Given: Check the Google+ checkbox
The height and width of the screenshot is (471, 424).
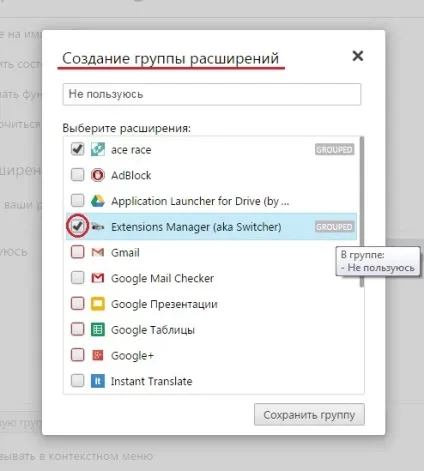Looking at the screenshot, I should pos(78,355).
